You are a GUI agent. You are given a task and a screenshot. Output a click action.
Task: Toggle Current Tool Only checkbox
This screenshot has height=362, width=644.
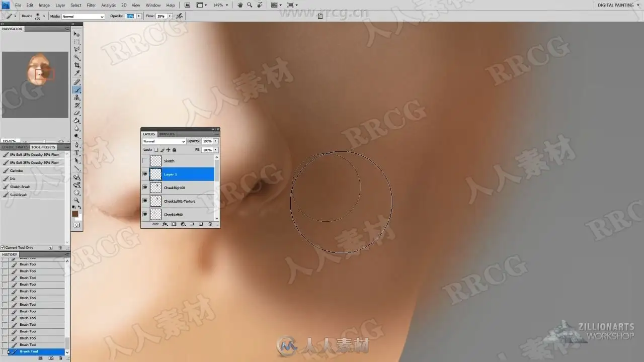pyautogui.click(x=3, y=247)
